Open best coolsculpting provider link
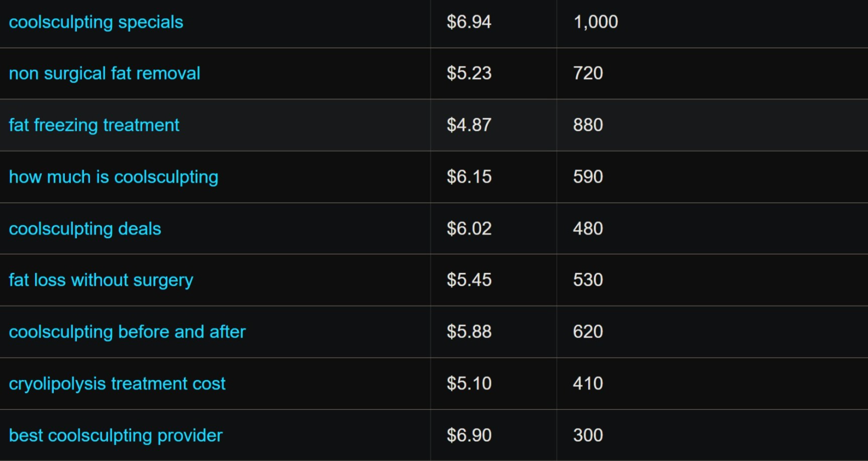 116,435
